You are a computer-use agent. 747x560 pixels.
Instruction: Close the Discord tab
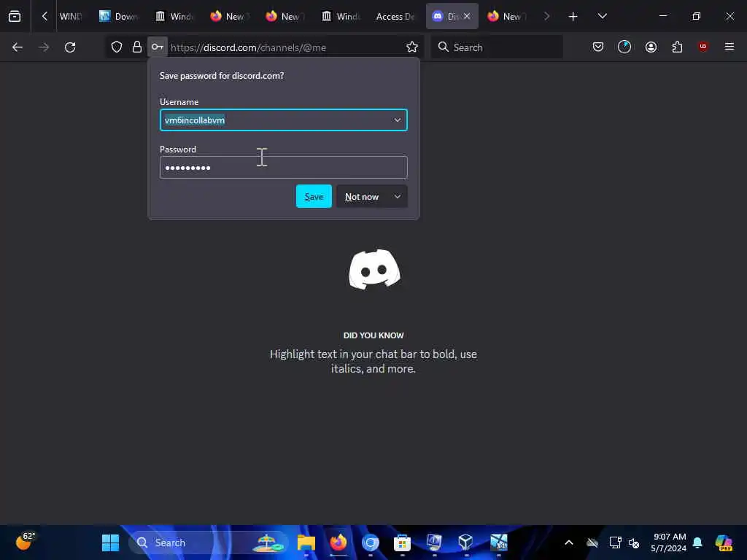pyautogui.click(x=467, y=16)
